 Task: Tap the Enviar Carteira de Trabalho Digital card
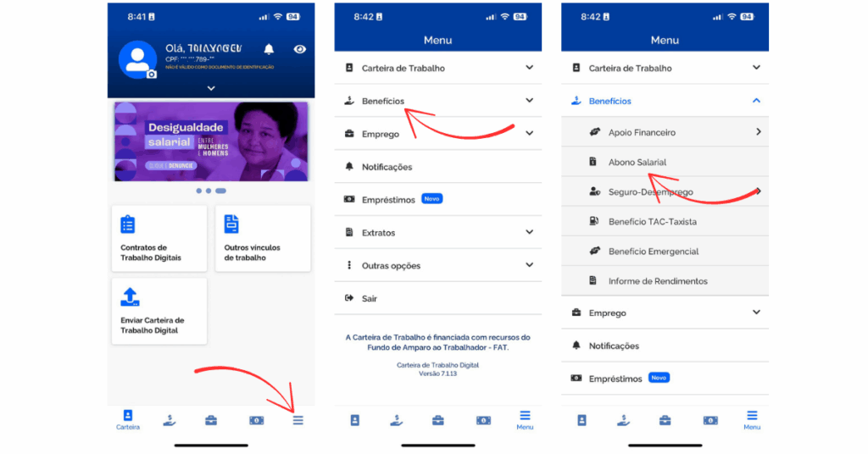point(159,311)
